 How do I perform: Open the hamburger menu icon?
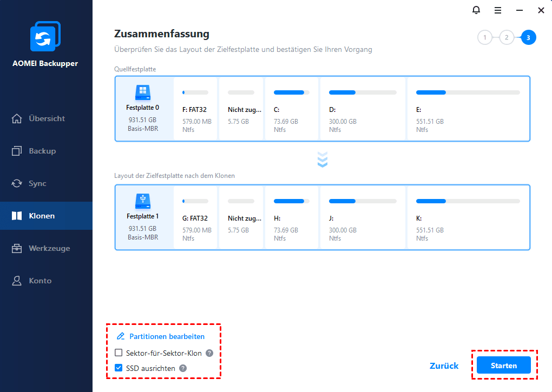coord(498,11)
